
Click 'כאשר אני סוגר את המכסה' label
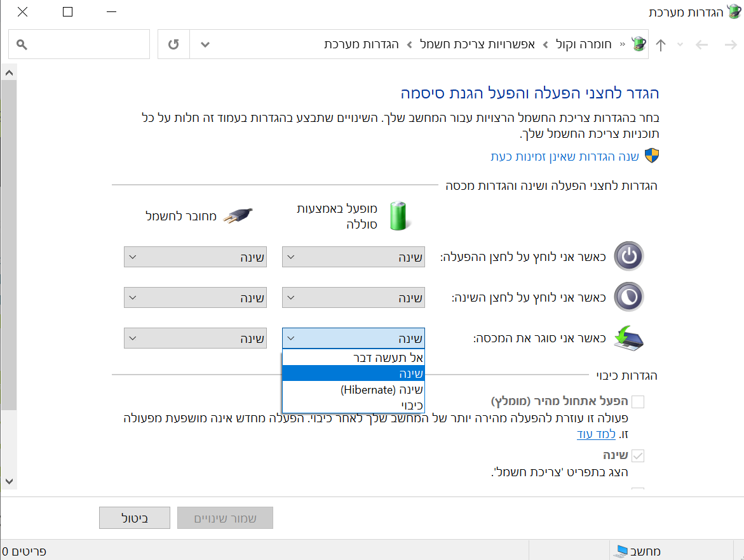click(539, 338)
